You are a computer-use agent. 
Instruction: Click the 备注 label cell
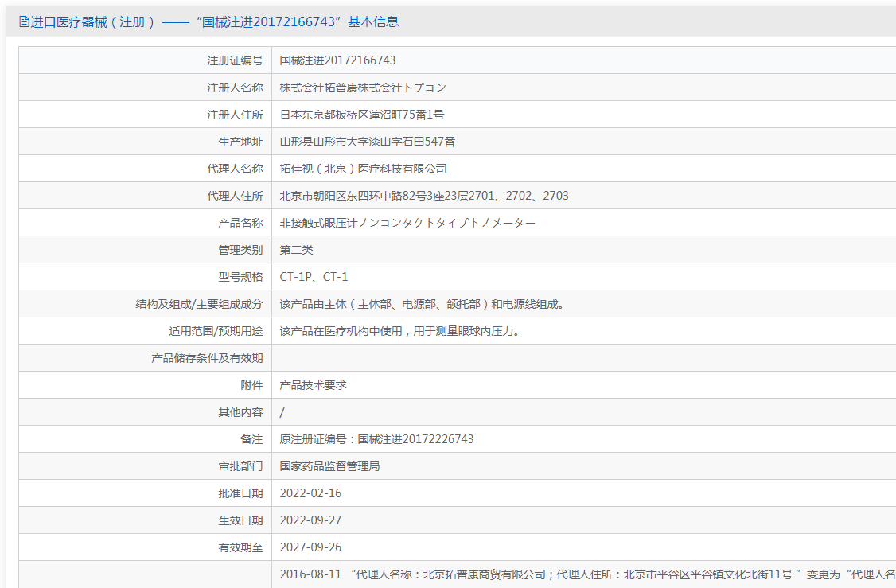tap(145, 439)
